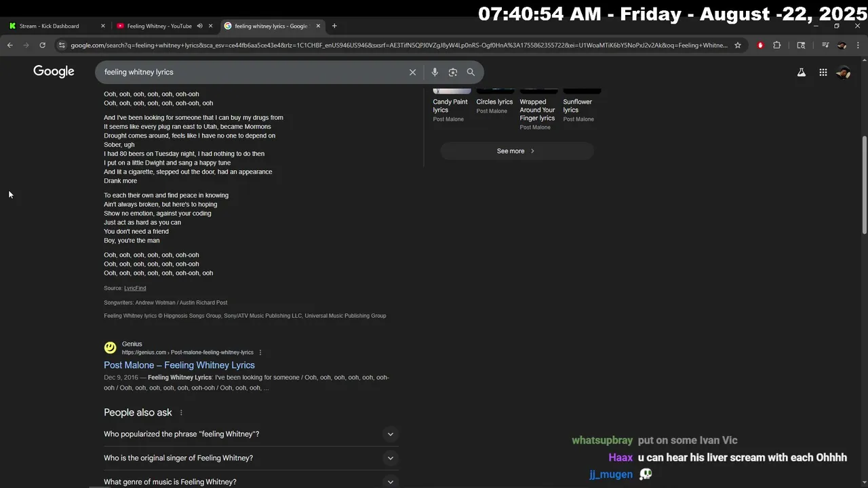Open Chrome side panel search icon

(x=801, y=45)
